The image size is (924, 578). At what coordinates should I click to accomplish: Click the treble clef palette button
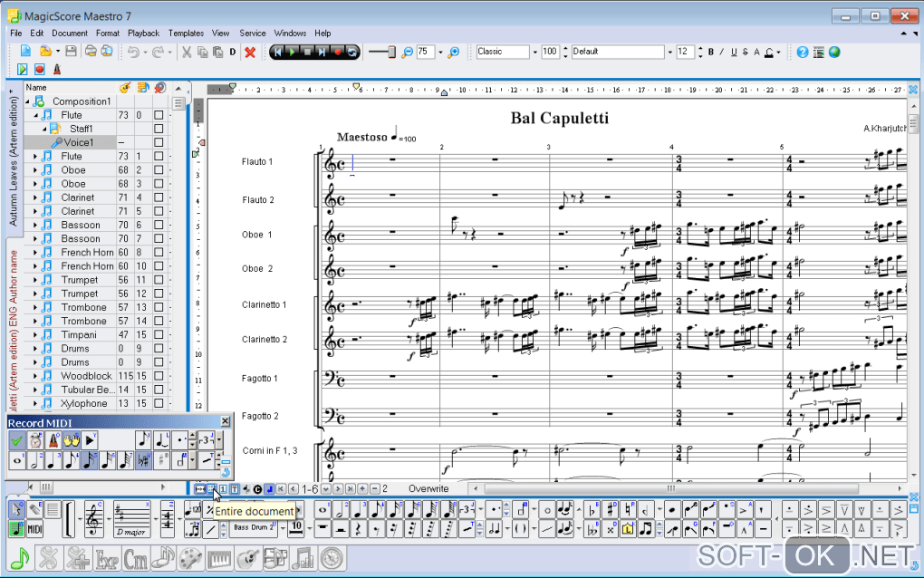point(93,519)
